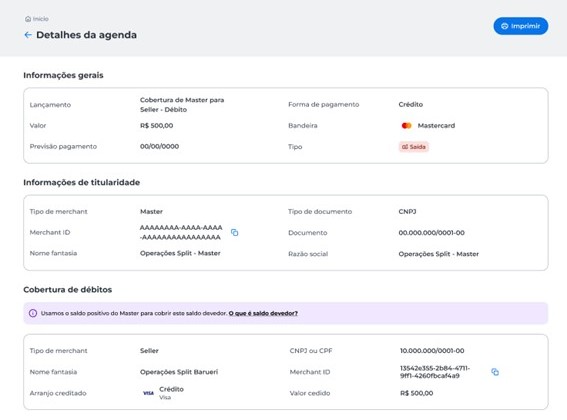The width and height of the screenshot is (567, 420).
Task: Click the Visa logo icon
Action: 148,393
